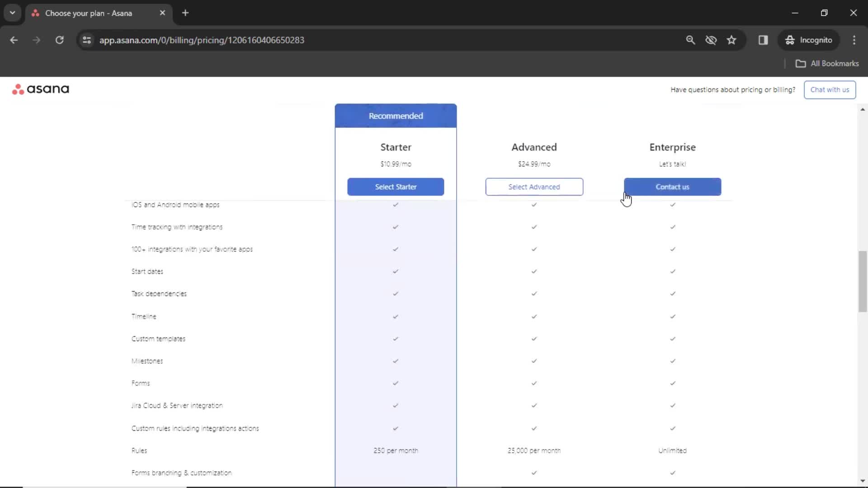Click the Incognito profile indicator
Screen dimensions: 868x488
click(809, 40)
